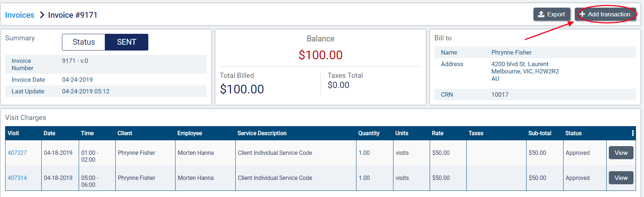Image resolution: width=644 pixels, height=197 pixels.
Task: Click the red $100.00 balance amount
Action: pos(321,55)
